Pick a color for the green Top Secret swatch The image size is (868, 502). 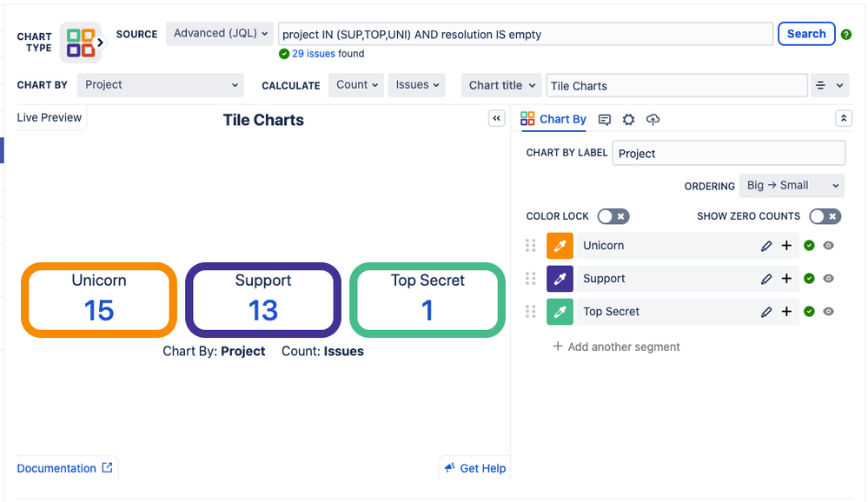[560, 312]
